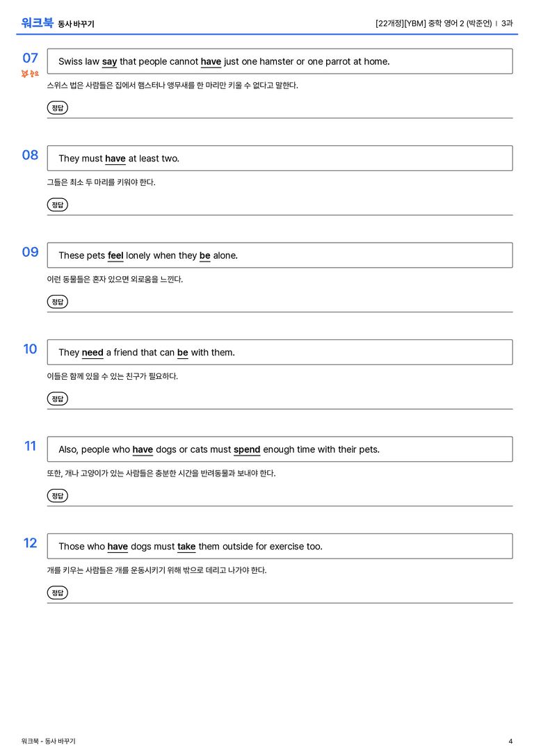
Task: Click the blue 워크북 header title
Action: [37, 23]
